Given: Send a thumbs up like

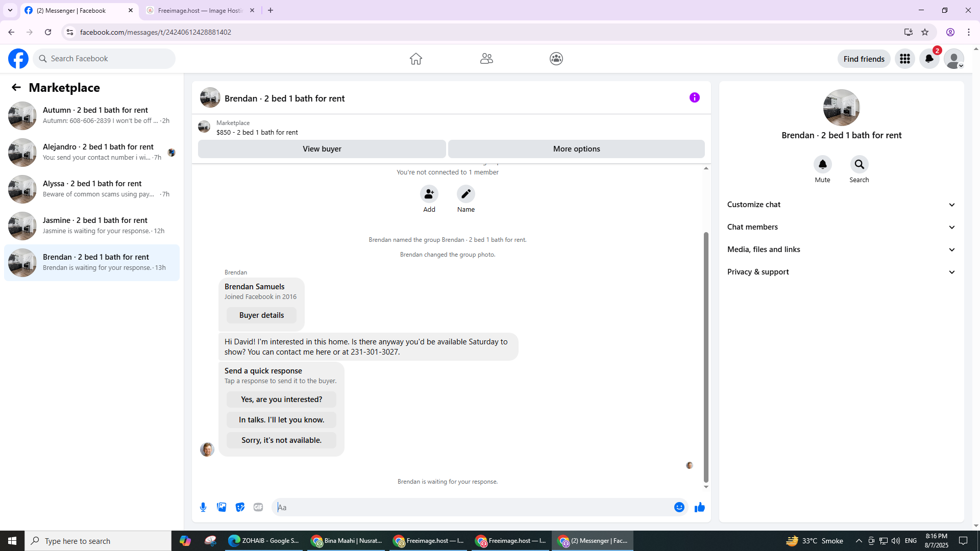Looking at the screenshot, I should click(x=700, y=507).
